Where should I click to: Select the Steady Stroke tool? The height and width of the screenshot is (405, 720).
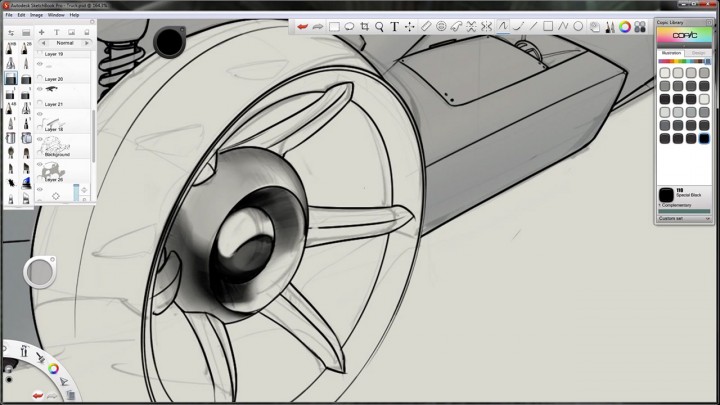click(x=518, y=27)
